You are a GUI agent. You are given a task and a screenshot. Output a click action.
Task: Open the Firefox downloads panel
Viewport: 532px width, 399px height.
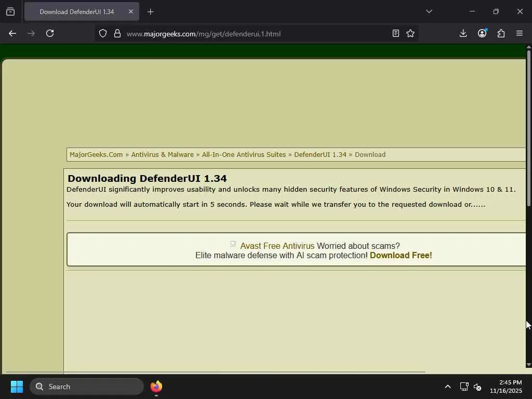point(463,33)
